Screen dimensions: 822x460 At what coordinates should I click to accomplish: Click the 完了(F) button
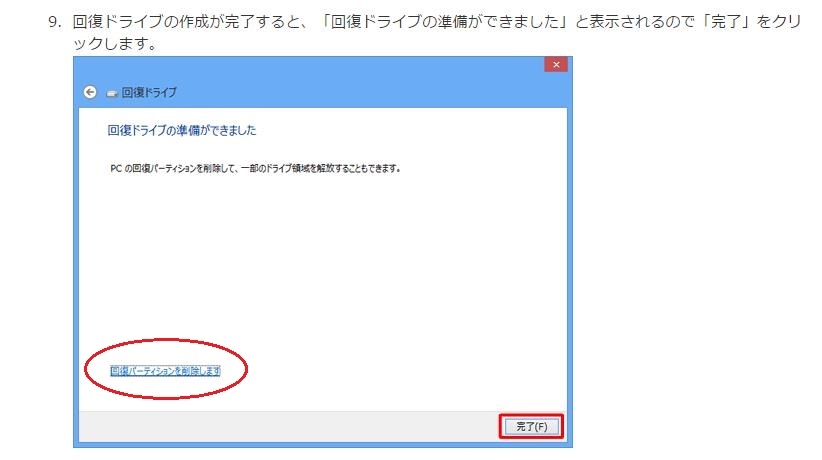[531, 426]
